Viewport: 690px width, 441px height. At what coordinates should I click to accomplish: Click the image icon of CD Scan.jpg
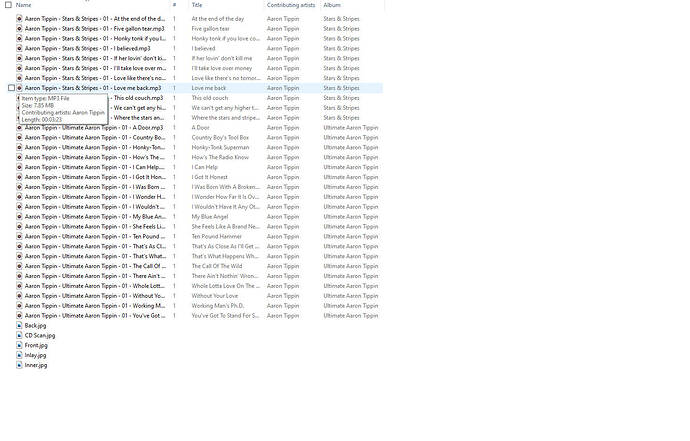pyautogui.click(x=19, y=335)
